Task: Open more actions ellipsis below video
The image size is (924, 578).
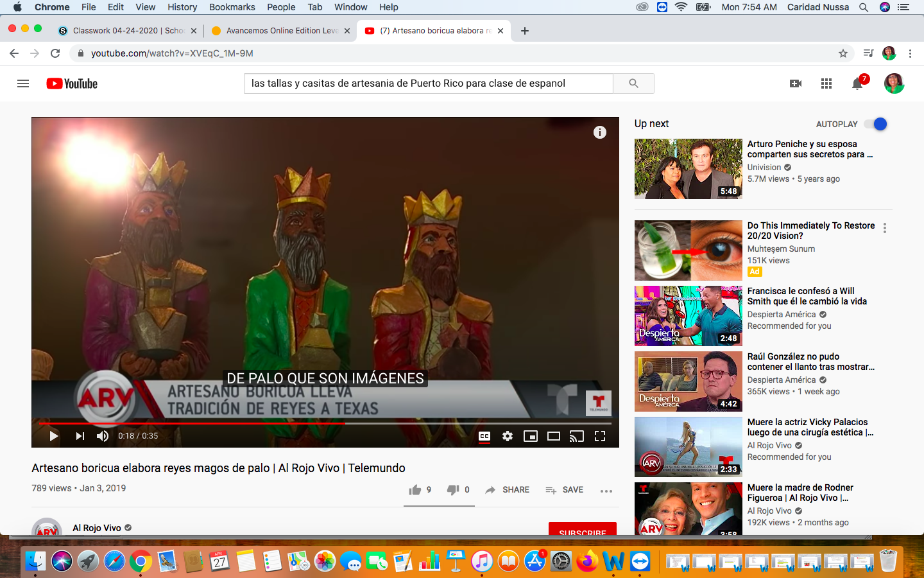Action: coord(606,491)
